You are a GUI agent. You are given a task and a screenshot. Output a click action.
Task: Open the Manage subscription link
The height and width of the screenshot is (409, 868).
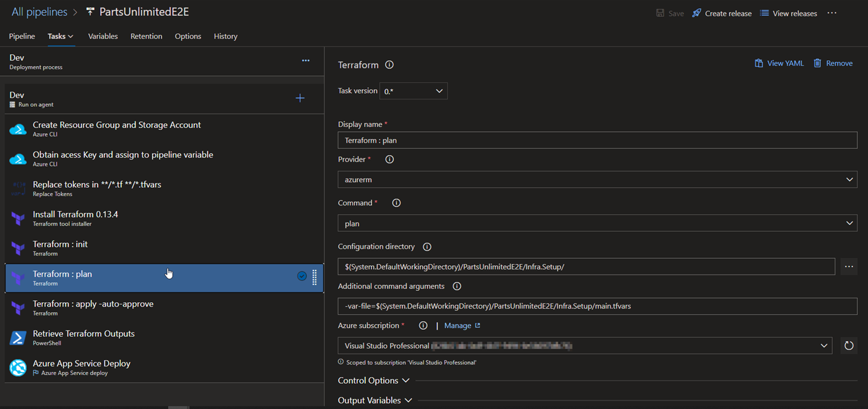pyautogui.click(x=462, y=325)
